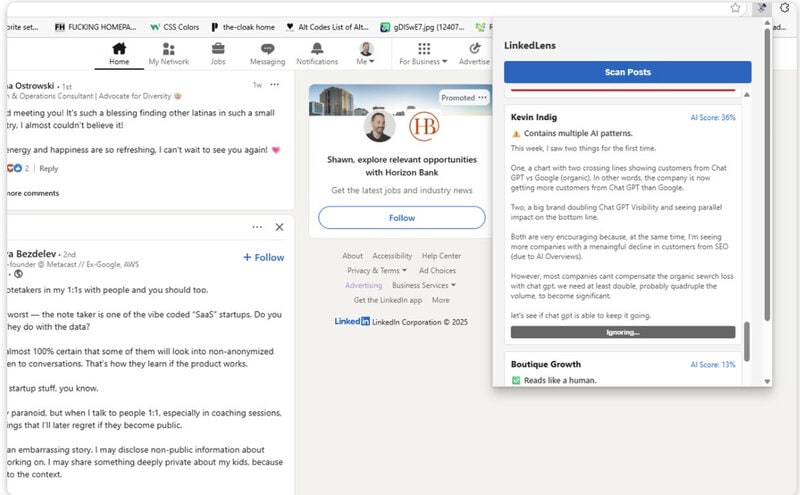Image resolution: width=800 pixels, height=495 pixels.
Task: Dismiss the Bezdelev post with X
Action: click(x=279, y=227)
